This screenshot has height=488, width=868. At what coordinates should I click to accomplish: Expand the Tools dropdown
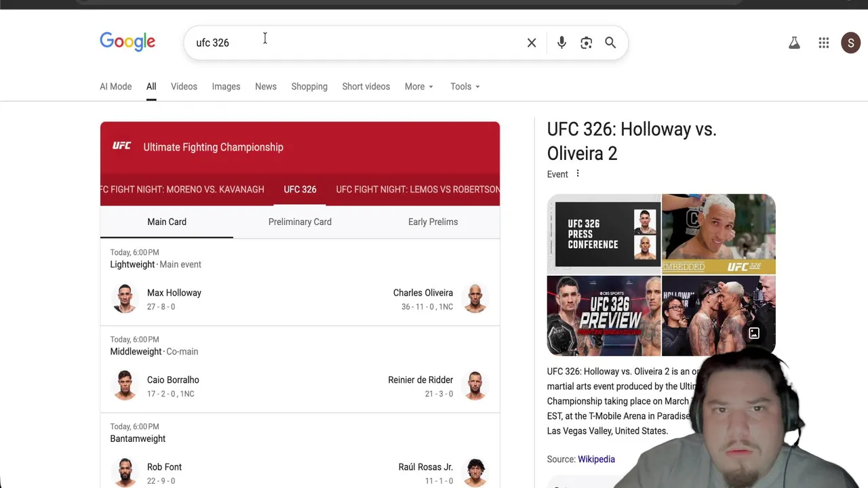pyautogui.click(x=465, y=87)
